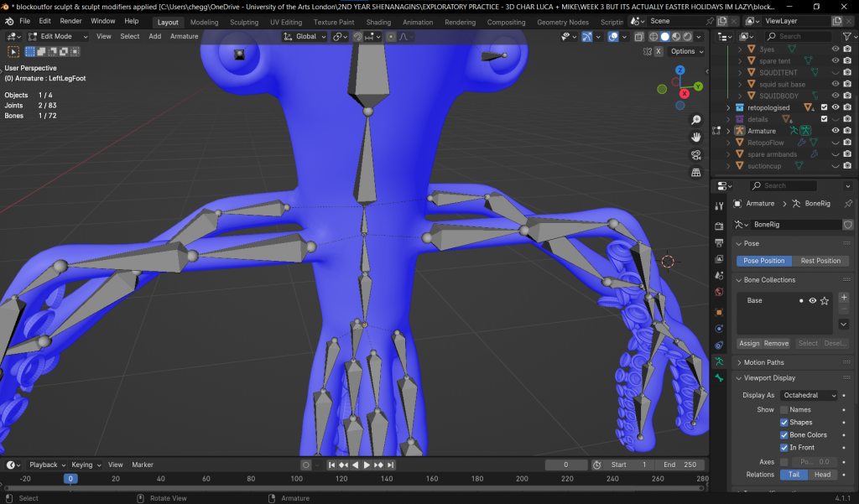
Task: Open the File menu
Action: coord(24,21)
